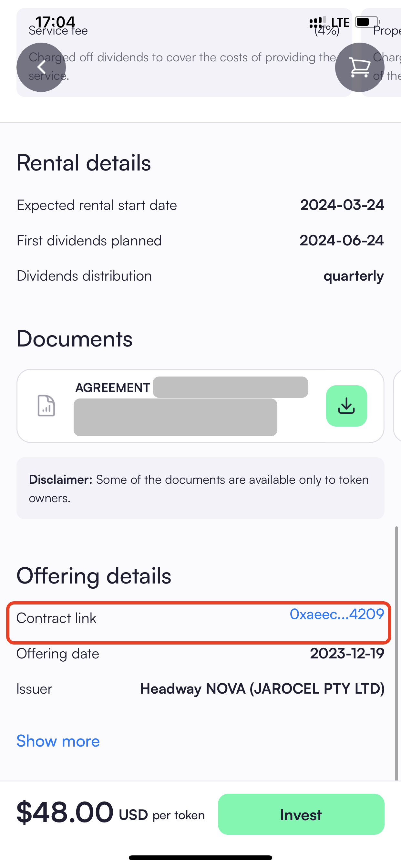Open the 0xaeec...4209 contract link
The width and height of the screenshot is (401, 868).
(x=337, y=614)
